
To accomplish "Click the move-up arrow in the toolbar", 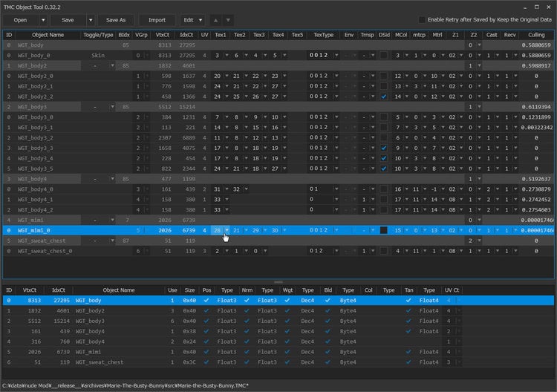I will (215, 20).
